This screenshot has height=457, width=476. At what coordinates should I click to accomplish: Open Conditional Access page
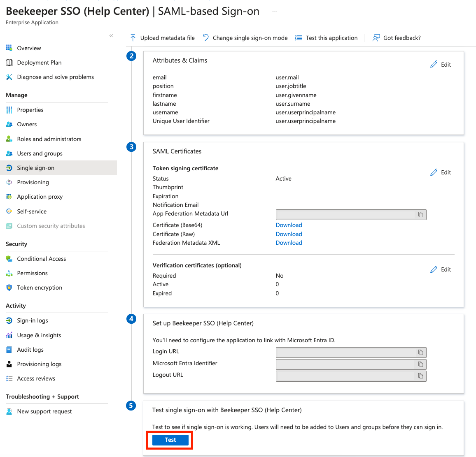tap(41, 259)
